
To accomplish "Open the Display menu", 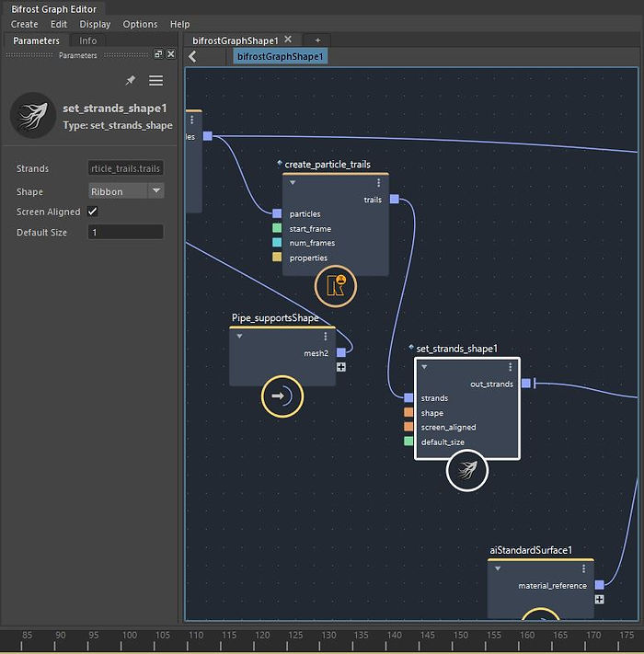I will coord(95,24).
